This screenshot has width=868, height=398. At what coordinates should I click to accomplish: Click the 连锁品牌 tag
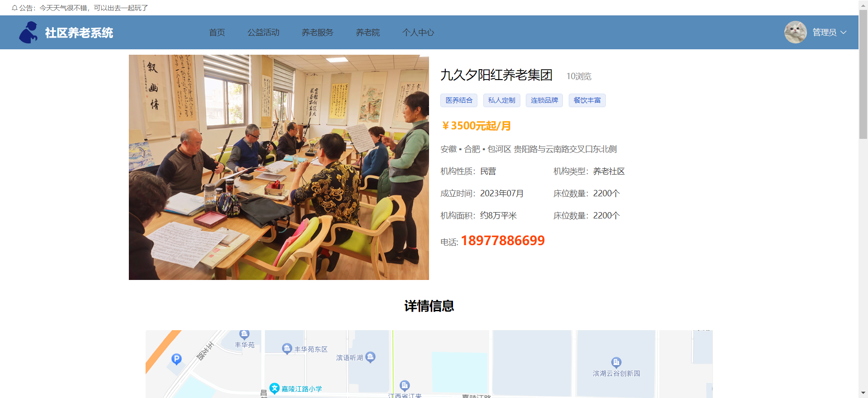pyautogui.click(x=544, y=100)
